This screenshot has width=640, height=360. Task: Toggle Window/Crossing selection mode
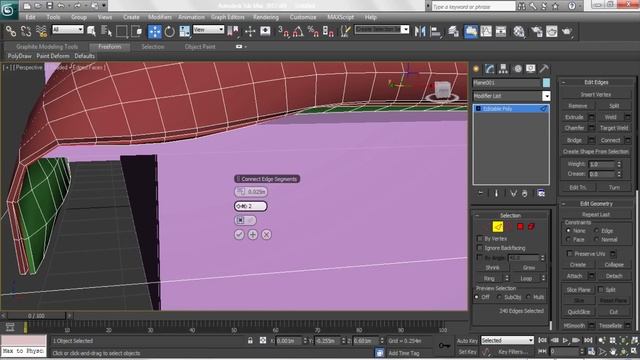(136, 31)
